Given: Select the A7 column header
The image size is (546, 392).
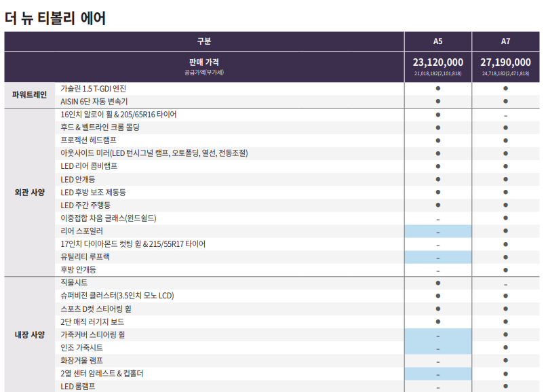Looking at the screenshot, I should [505, 41].
